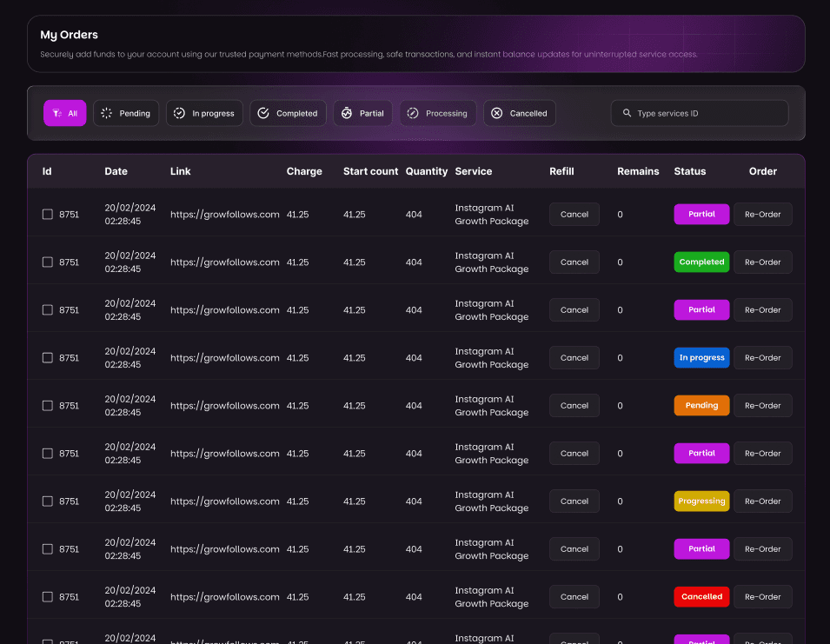
Task: Click the green Completed status badge
Action: pos(701,262)
